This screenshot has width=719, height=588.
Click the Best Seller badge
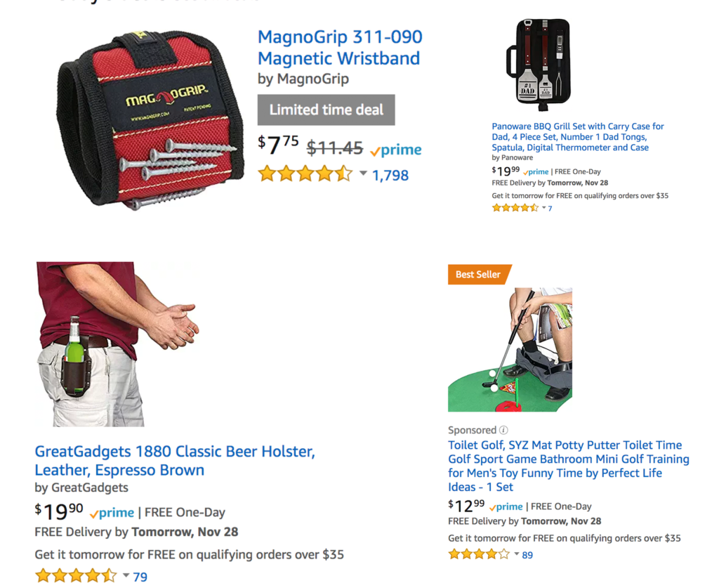point(479,274)
